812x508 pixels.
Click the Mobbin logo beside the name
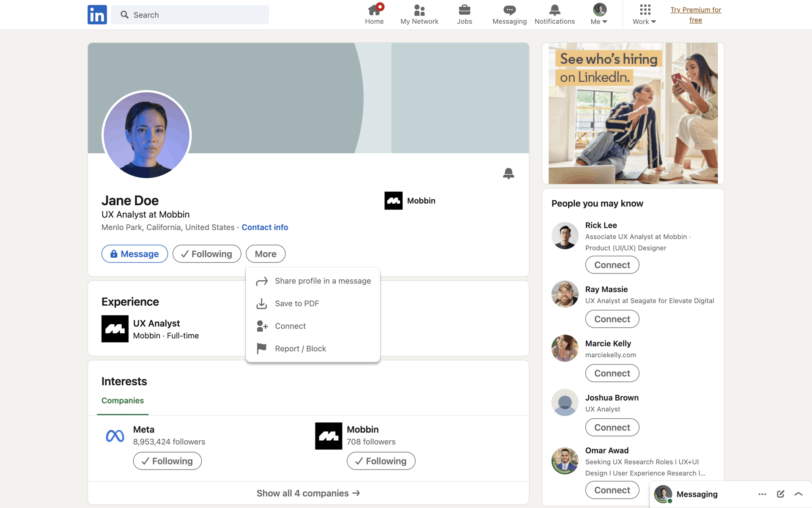[x=393, y=201]
